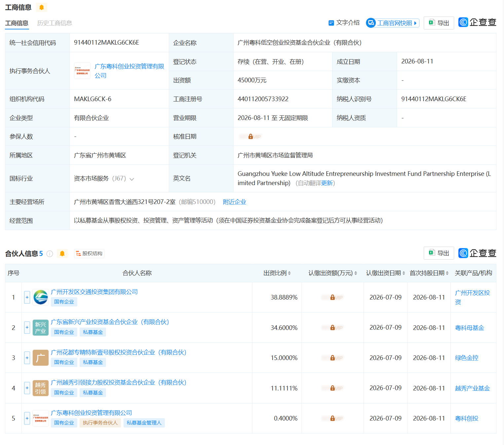Image resolution: width=504 pixels, height=445 pixels.
Task: Switch to 历史工商信息 tab
Action: coord(54,23)
